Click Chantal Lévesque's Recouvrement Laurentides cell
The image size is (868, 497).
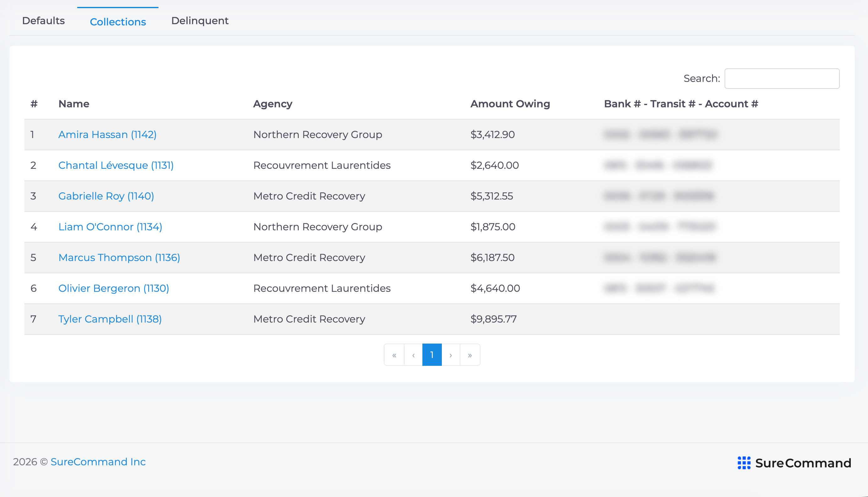322,165
